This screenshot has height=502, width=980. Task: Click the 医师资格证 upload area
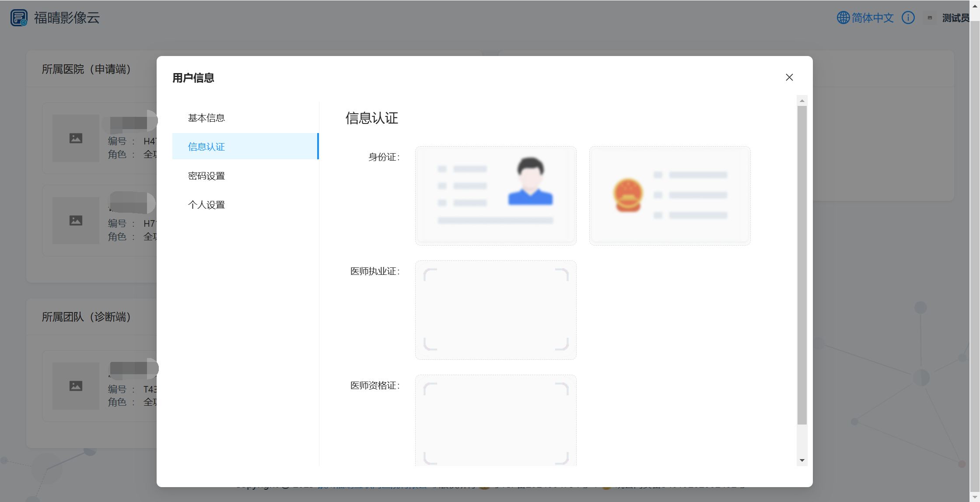[x=496, y=420]
